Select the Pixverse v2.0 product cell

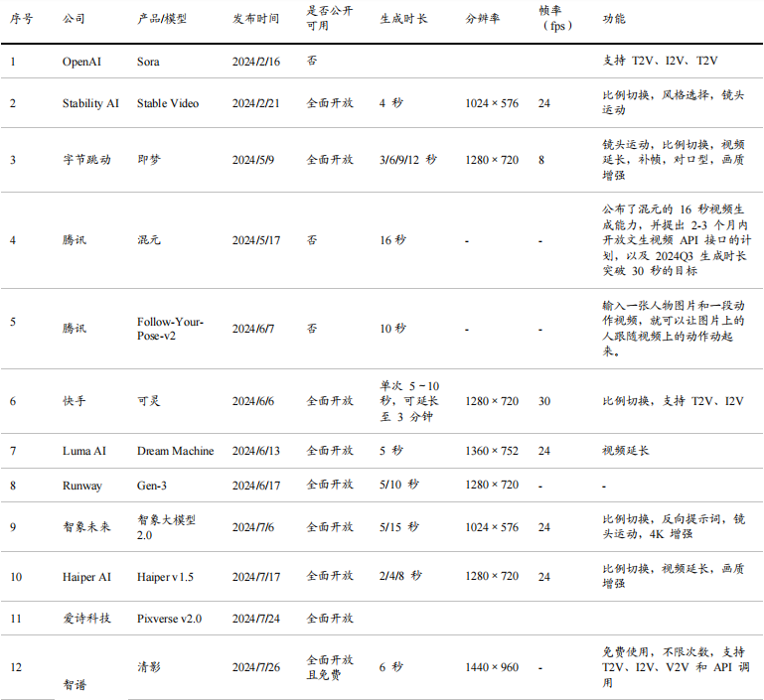(169, 619)
